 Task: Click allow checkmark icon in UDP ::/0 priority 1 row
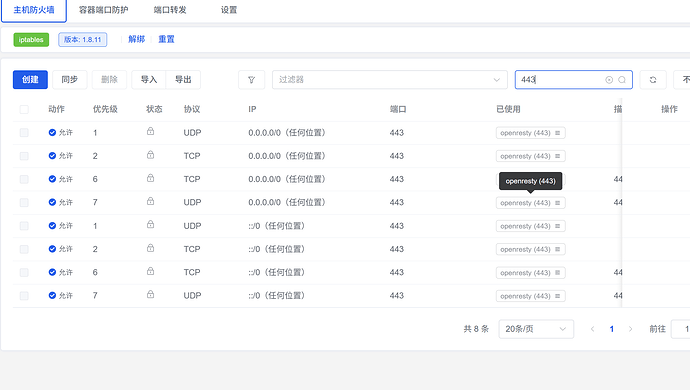pos(52,226)
